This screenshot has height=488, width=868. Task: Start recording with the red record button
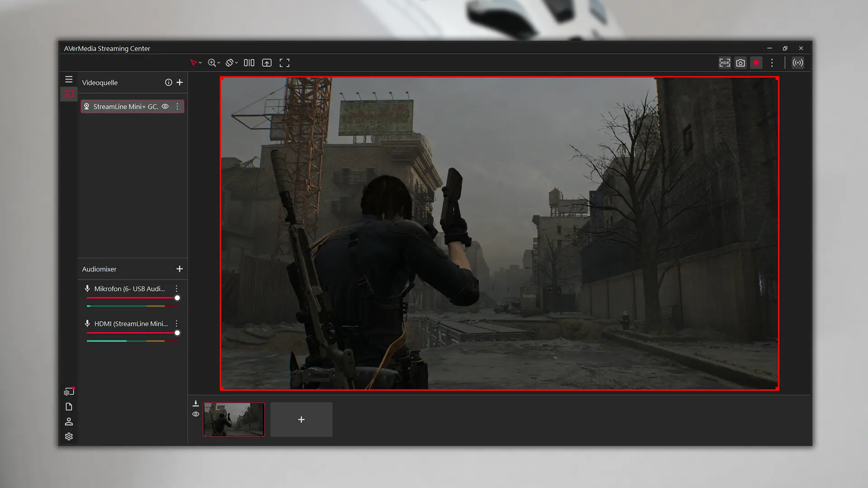[756, 63]
